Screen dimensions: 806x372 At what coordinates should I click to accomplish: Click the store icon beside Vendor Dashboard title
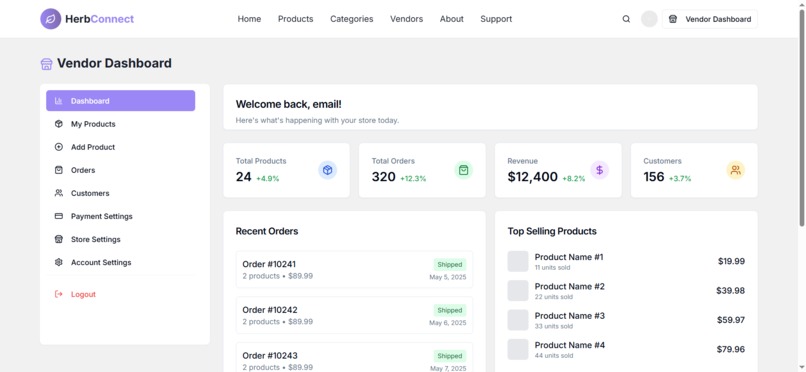click(46, 64)
